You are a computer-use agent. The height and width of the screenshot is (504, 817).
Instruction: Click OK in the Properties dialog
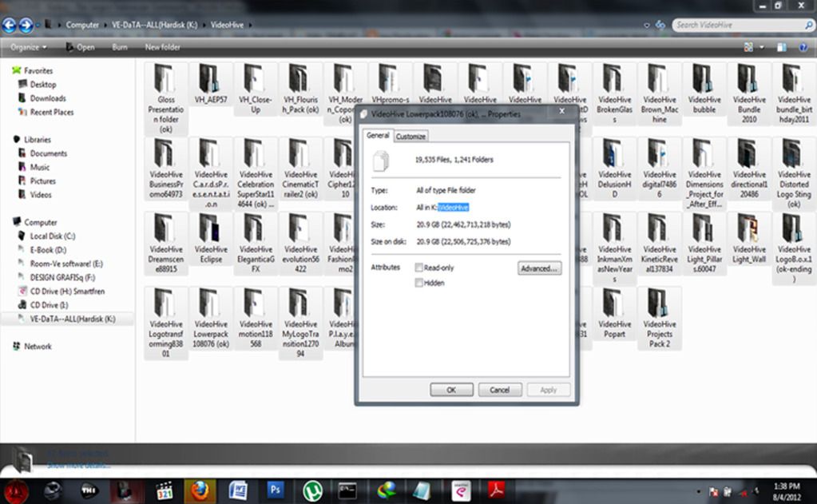click(451, 390)
